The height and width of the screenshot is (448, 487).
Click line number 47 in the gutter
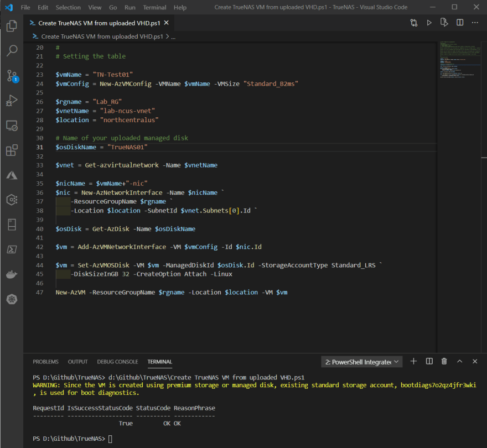click(40, 292)
